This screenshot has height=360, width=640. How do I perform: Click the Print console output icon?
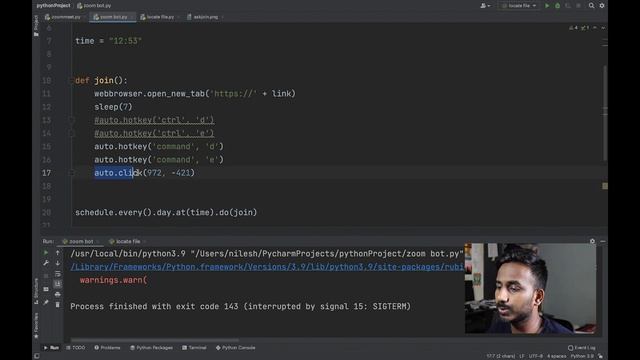pos(58,294)
